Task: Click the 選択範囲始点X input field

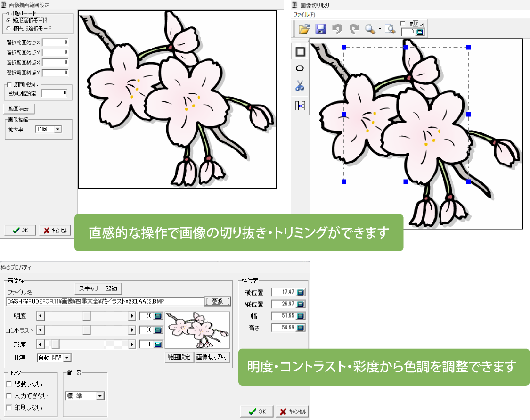Action: coord(55,42)
